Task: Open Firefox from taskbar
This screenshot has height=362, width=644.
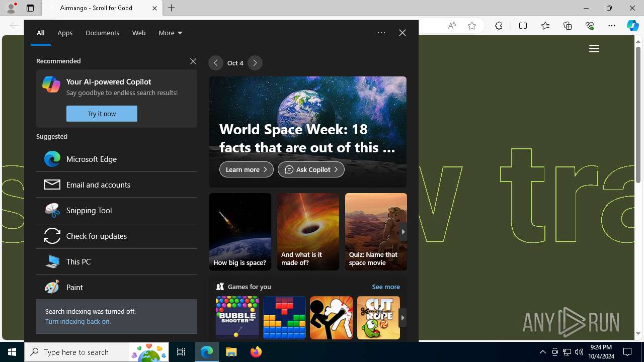Action: [256, 352]
